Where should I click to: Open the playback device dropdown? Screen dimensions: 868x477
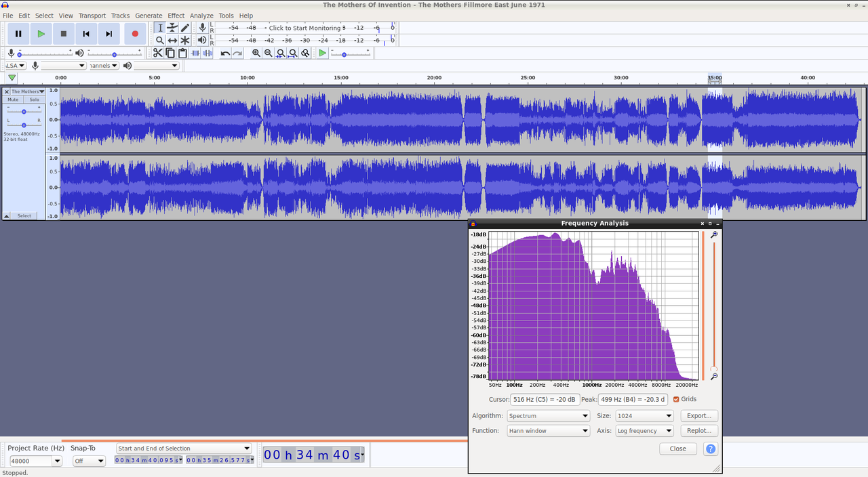[x=157, y=66]
